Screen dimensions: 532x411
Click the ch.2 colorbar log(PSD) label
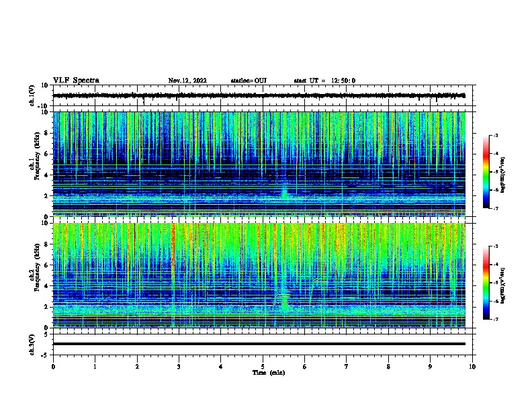tap(502, 285)
